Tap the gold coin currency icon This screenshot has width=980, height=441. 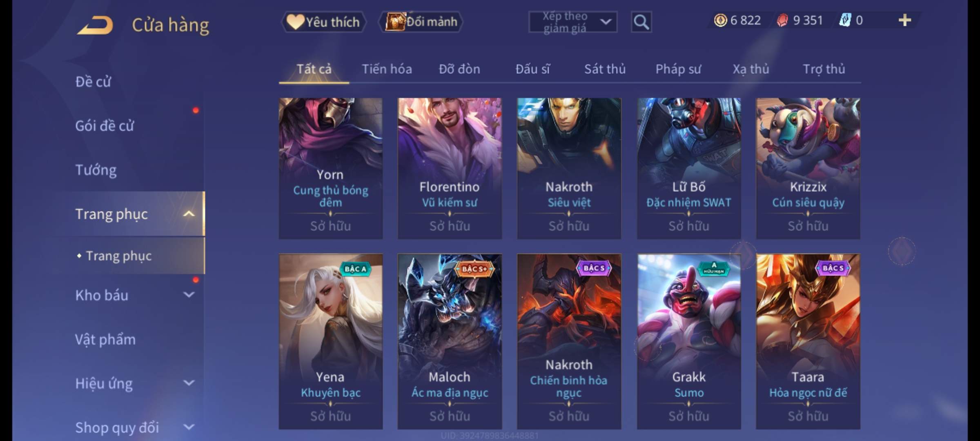coord(720,20)
